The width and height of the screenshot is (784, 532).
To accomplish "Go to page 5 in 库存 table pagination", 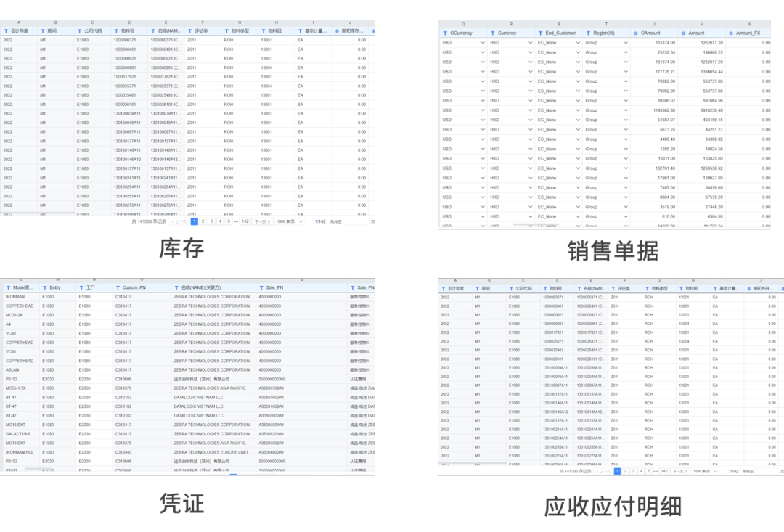I will (x=229, y=221).
